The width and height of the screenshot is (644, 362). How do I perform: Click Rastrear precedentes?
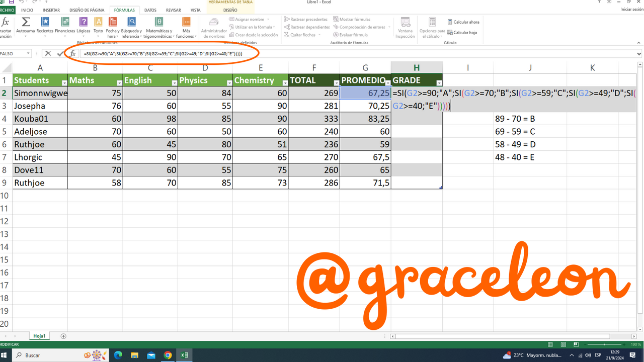[305, 19]
